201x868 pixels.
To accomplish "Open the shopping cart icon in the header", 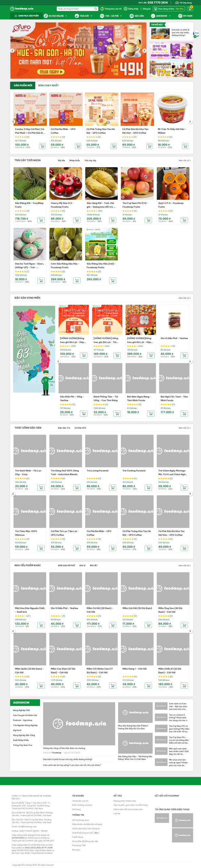I will point(190,9).
